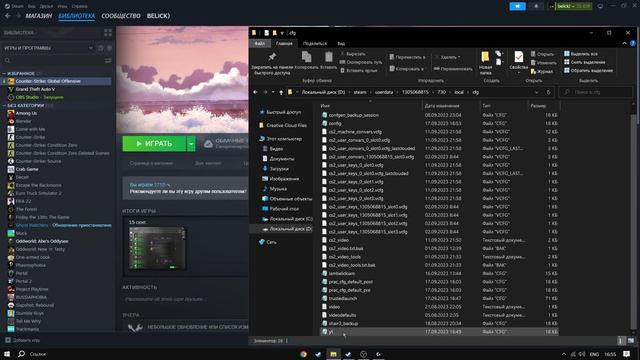
Task: Select Crab Game in Steam library
Action: coord(27,169)
